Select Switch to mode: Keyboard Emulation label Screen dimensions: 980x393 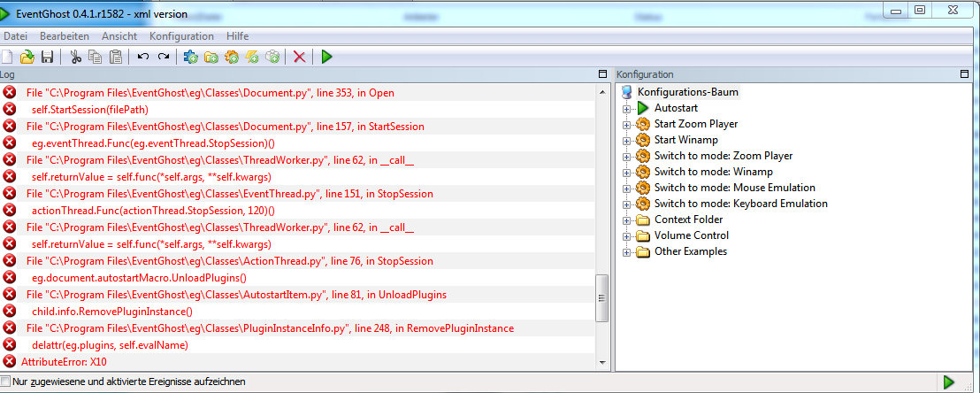pos(741,204)
